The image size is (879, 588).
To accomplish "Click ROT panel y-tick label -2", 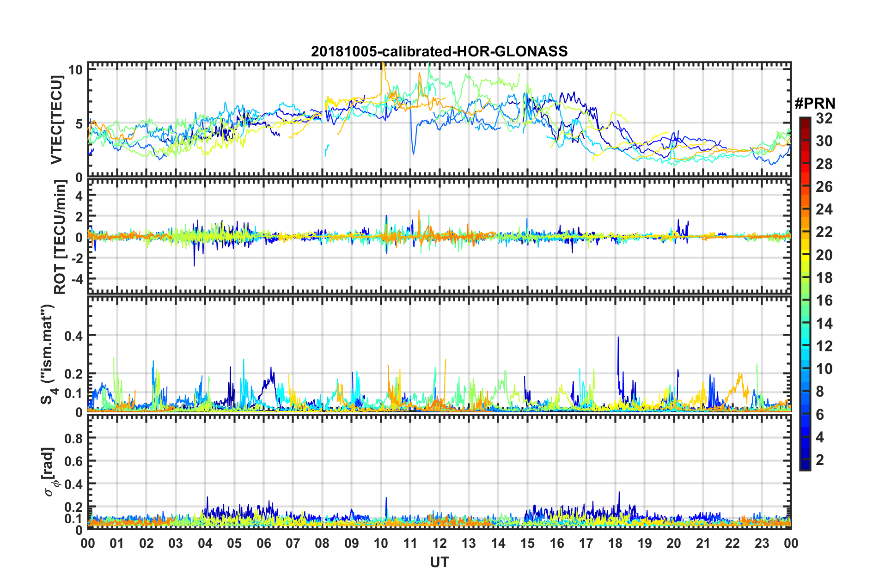I will (x=77, y=258).
